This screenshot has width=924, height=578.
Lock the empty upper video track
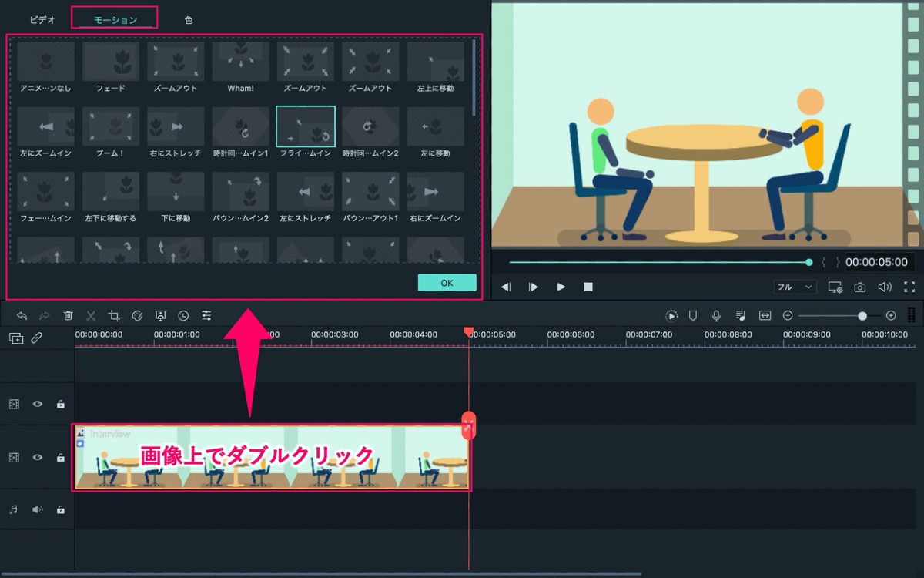coord(60,404)
